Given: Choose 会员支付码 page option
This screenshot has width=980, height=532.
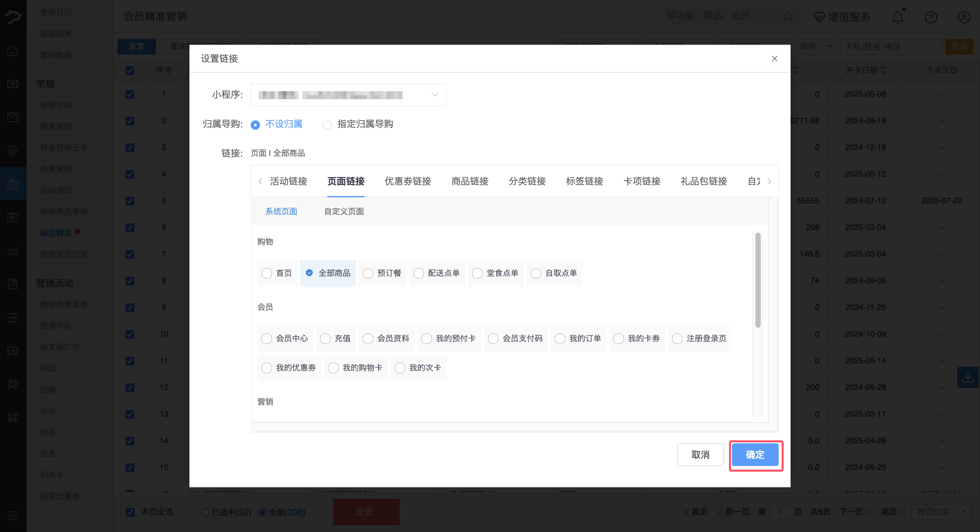Looking at the screenshot, I should tap(515, 339).
